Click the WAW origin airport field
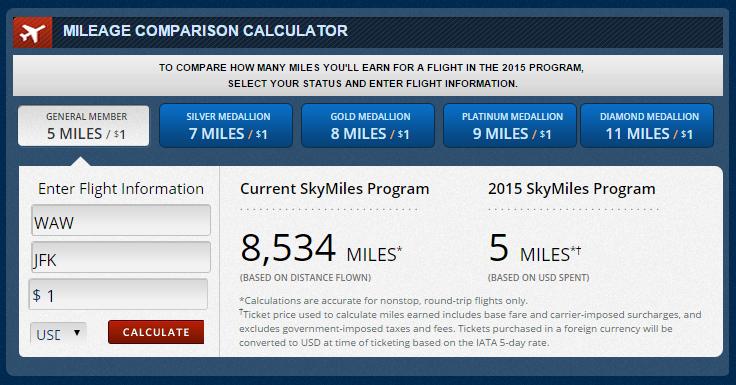Viewport: 736px width, 385px height. coord(121,220)
